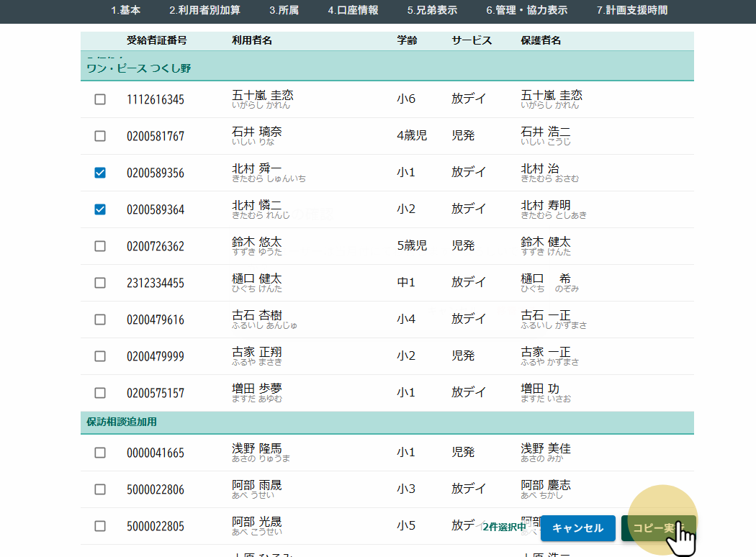Check the box for 五十嵐 圭恋

coord(100,99)
